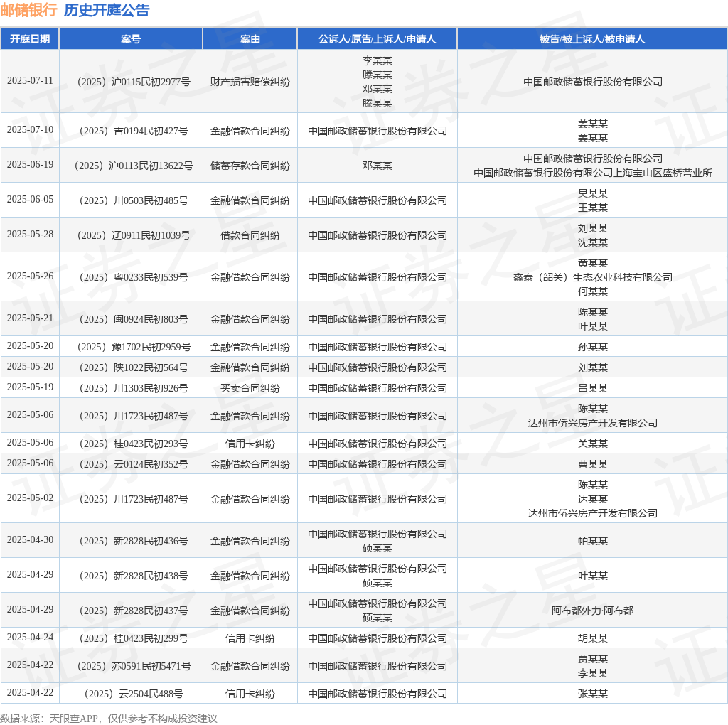The height and width of the screenshot is (725, 728).
Task: Click defendant 阿布都外力·阿布都
Action: [x=593, y=611]
